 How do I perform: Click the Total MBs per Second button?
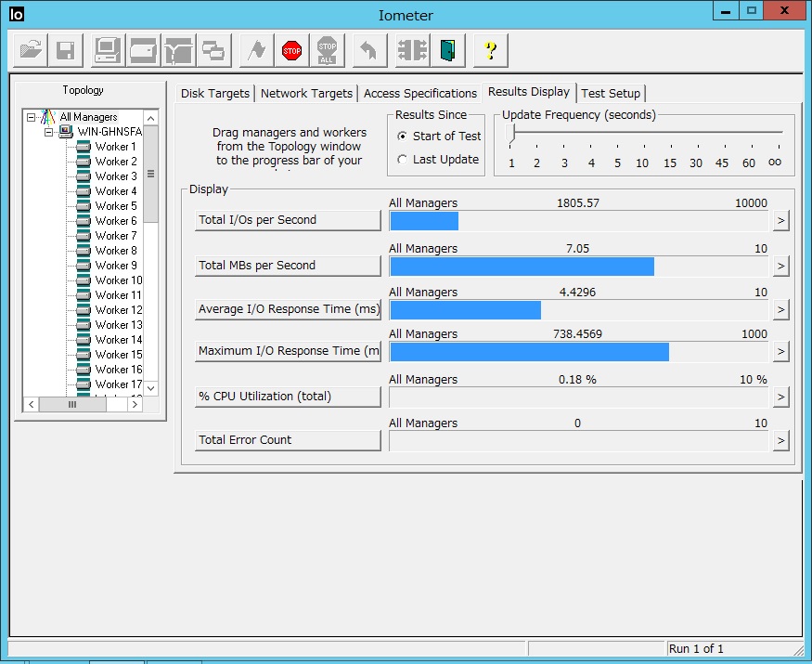pyautogui.click(x=288, y=266)
